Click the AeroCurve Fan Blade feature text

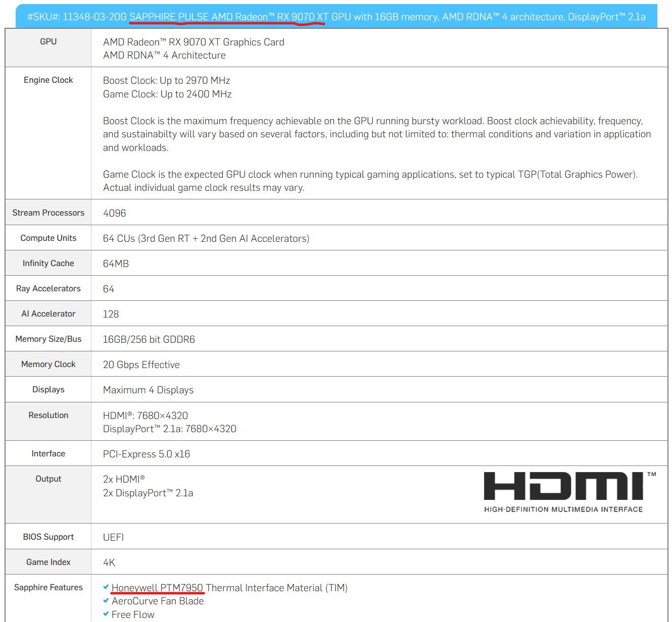click(x=158, y=601)
